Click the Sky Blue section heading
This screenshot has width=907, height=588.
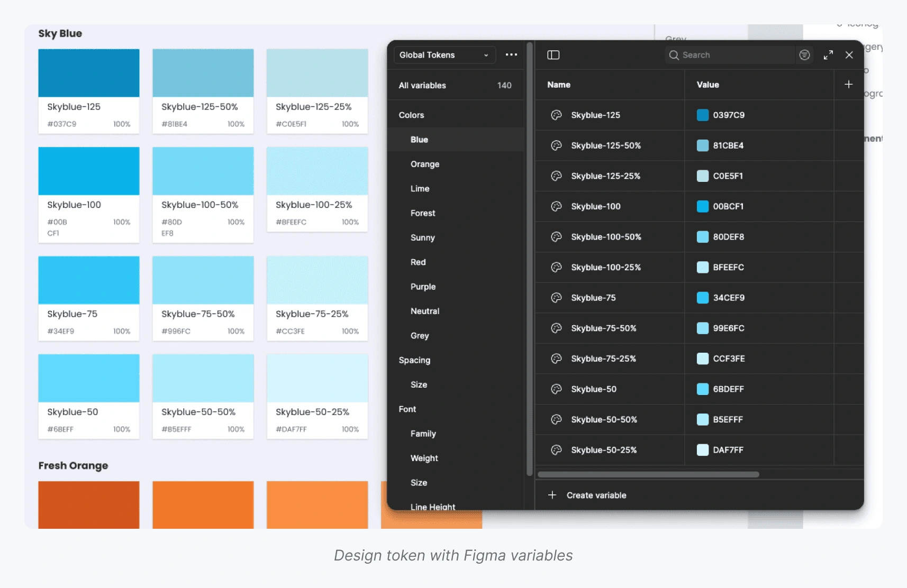pos(60,33)
